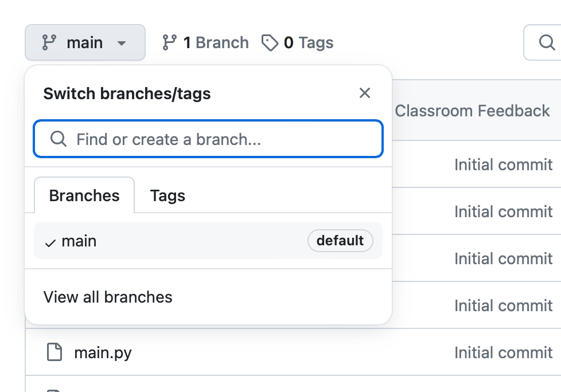Viewport: 561px width, 392px height.
Task: Click the search magnifier at top right
Action: (x=546, y=42)
